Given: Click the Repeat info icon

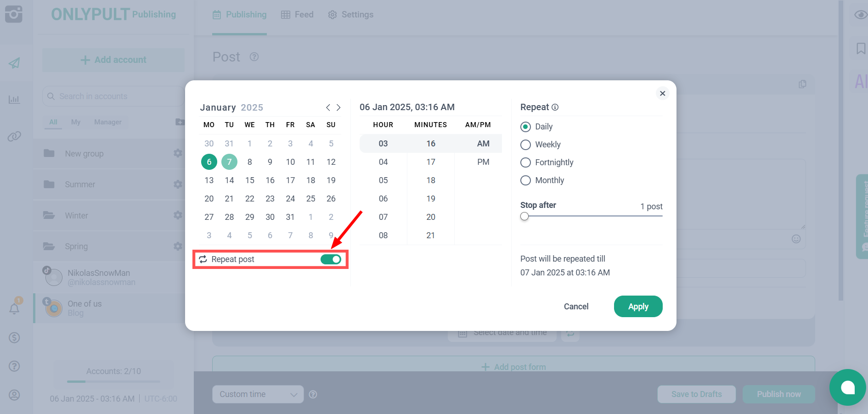Looking at the screenshot, I should click(x=555, y=107).
